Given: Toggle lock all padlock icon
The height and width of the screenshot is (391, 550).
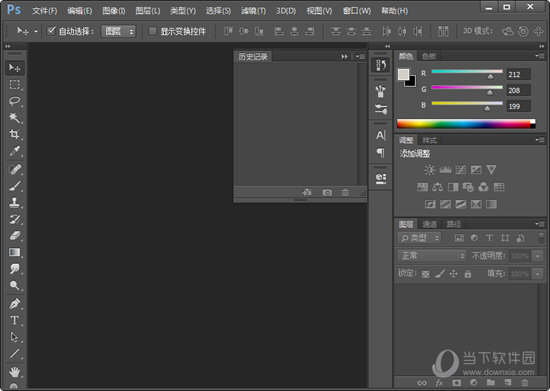Looking at the screenshot, I should point(468,274).
